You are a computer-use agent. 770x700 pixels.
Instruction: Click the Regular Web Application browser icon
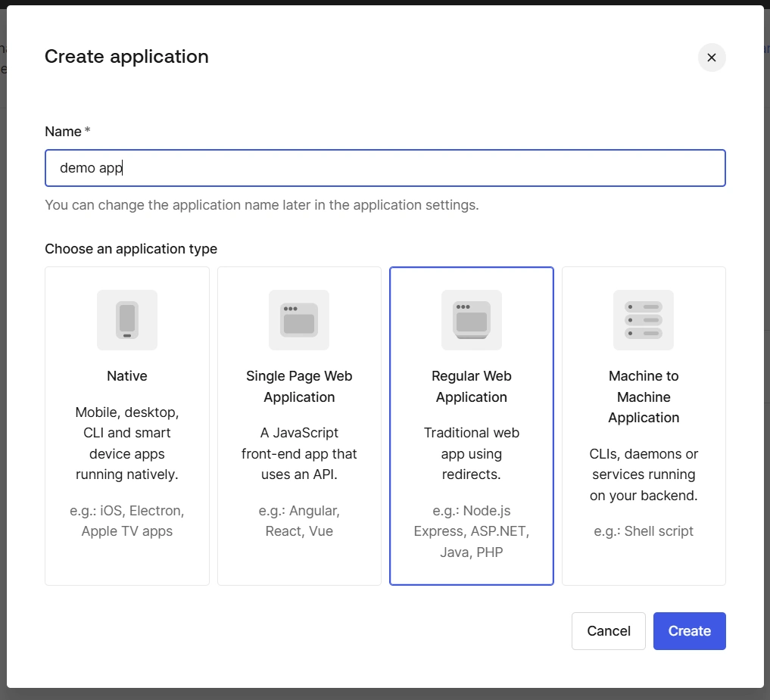point(471,319)
